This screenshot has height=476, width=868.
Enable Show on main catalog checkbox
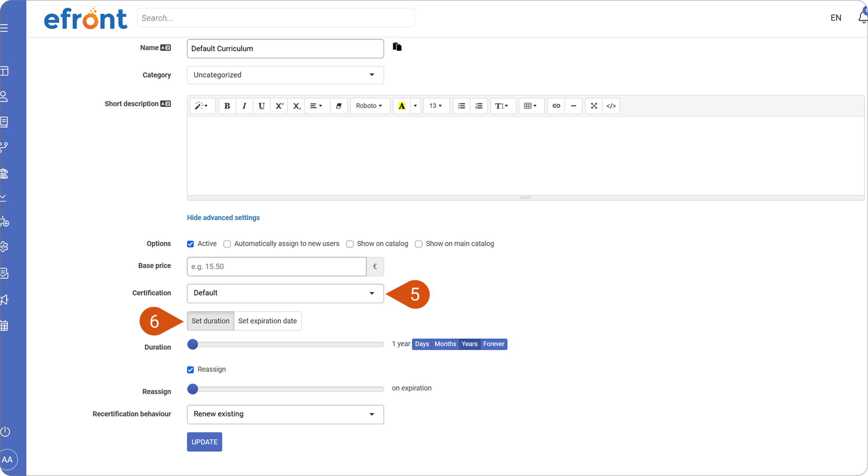pos(419,244)
